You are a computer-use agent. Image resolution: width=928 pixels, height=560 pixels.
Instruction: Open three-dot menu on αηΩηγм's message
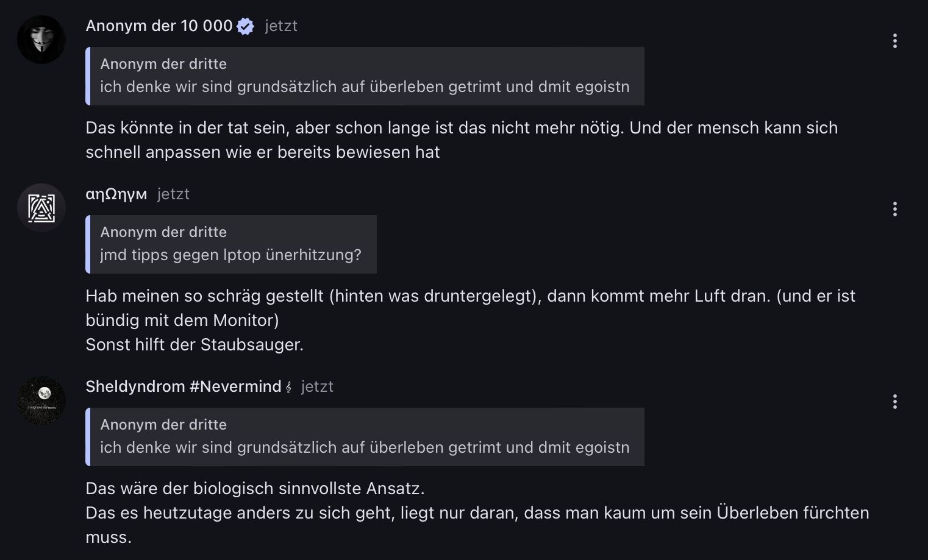point(894,209)
